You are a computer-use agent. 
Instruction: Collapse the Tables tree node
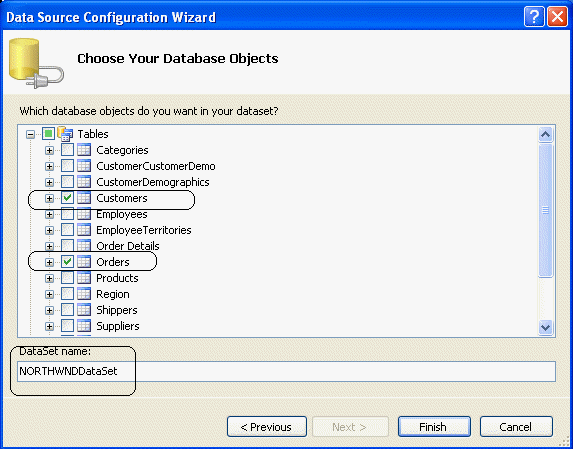point(31,134)
